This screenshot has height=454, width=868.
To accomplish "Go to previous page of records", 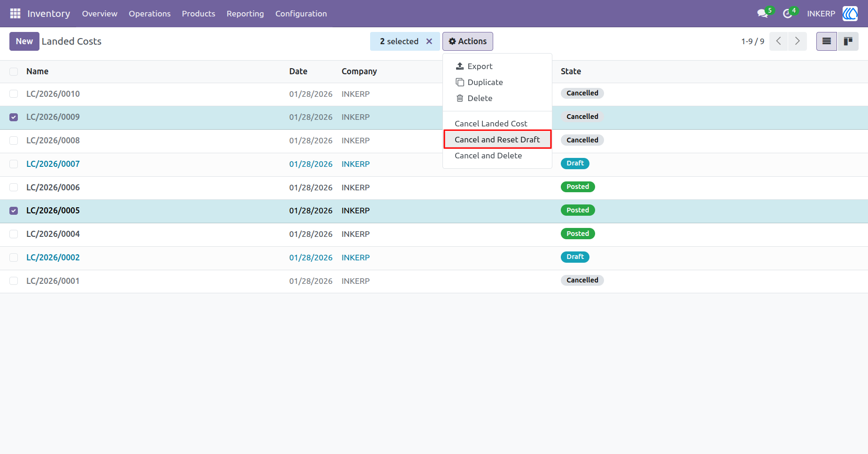I will 779,41.
